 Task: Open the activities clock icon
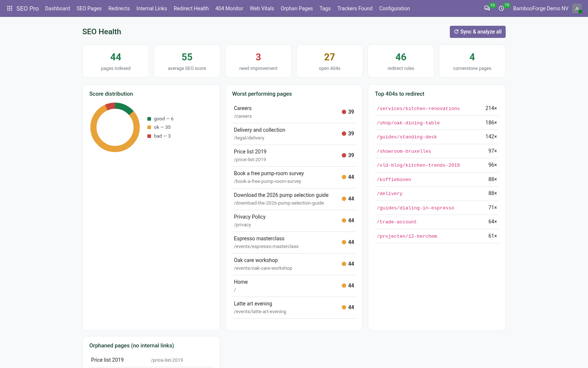(501, 8)
